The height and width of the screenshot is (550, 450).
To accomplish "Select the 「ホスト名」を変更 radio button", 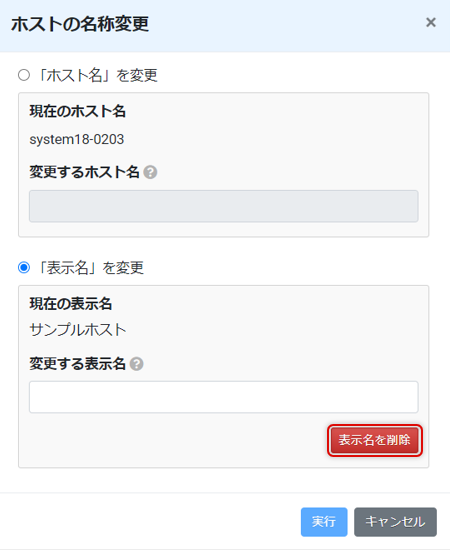I will coord(24,75).
